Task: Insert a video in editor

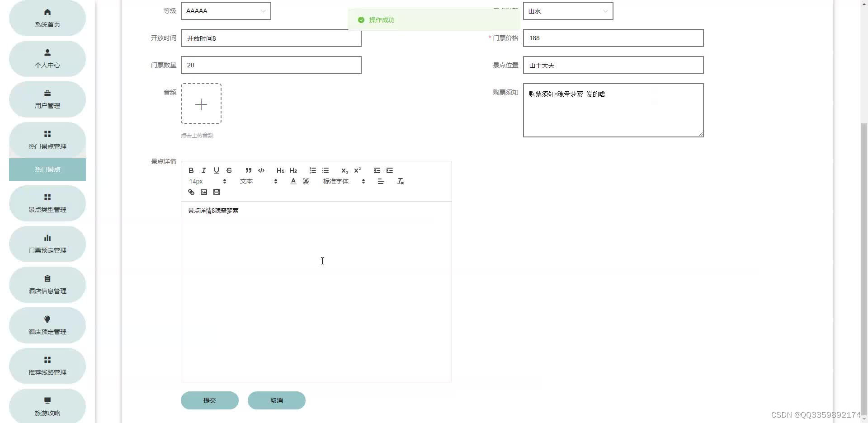Action: [216, 192]
